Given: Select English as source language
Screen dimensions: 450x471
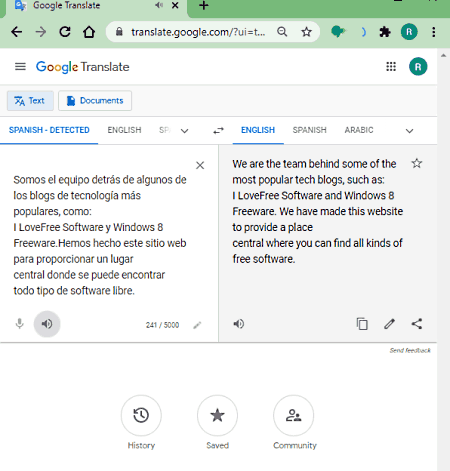Looking at the screenshot, I should [124, 130].
